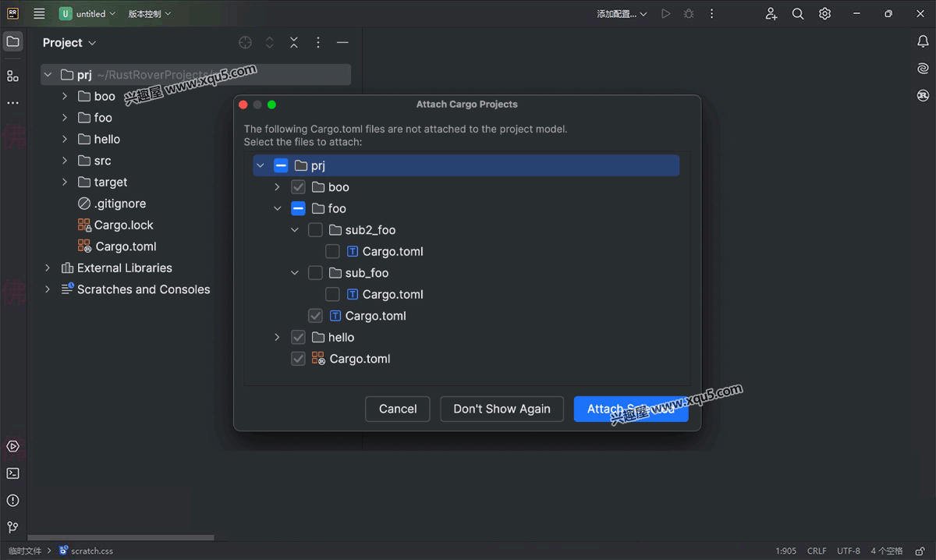Open Code With Me add-user icon
Viewport: 936px width, 560px height.
coord(771,13)
